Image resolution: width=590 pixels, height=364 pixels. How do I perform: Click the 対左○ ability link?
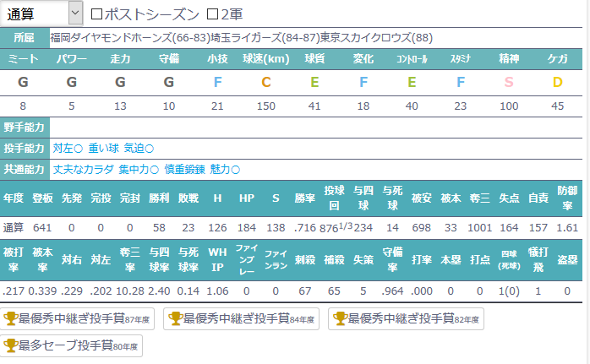tap(68, 148)
